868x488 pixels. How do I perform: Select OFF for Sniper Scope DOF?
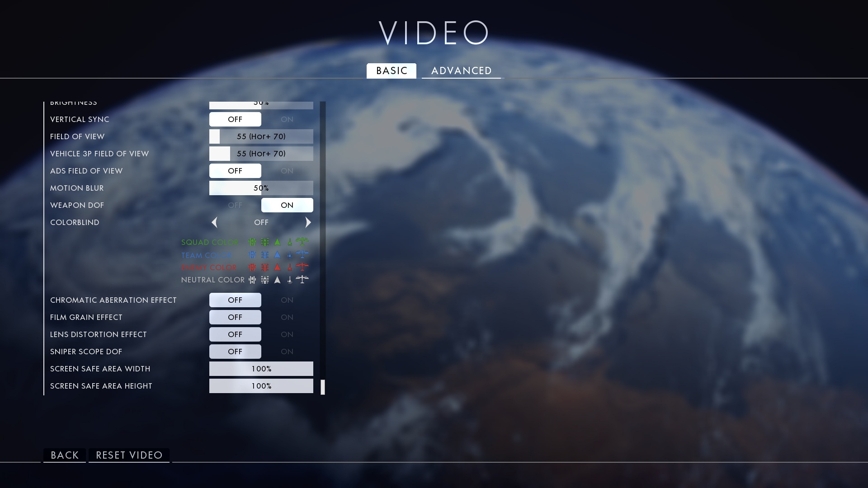pos(235,352)
